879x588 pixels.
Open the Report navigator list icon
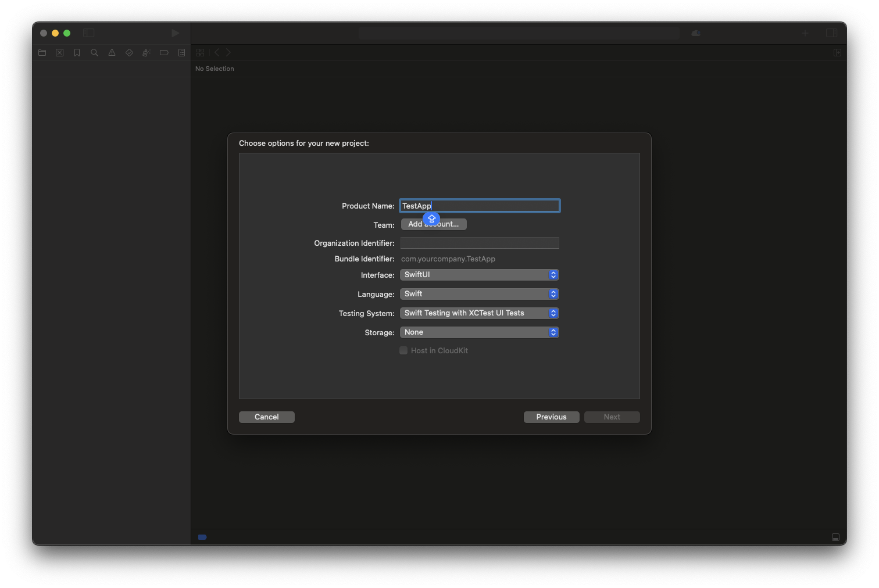[181, 52]
